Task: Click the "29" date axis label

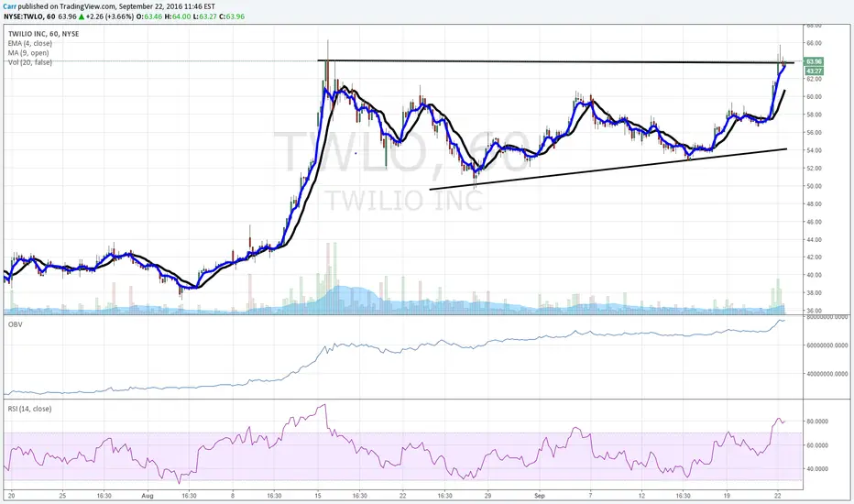Action: [x=488, y=496]
